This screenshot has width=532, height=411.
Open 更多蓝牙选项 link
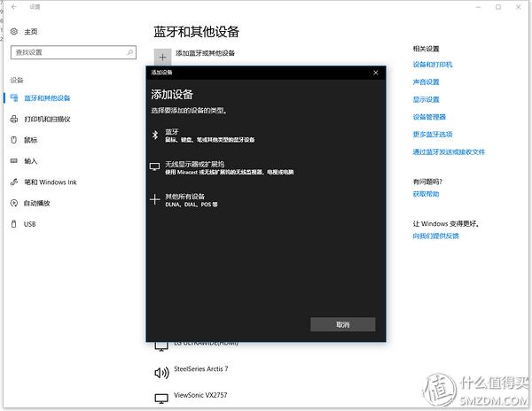433,134
